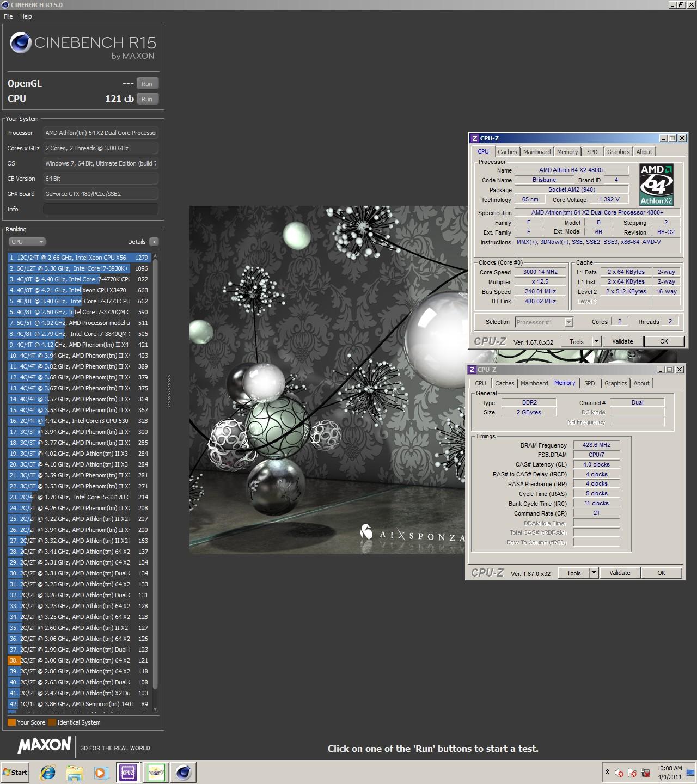Viewport: 697px width, 784px height.
Task: Launch Internet Explorer from the taskbar
Action: click(x=48, y=772)
